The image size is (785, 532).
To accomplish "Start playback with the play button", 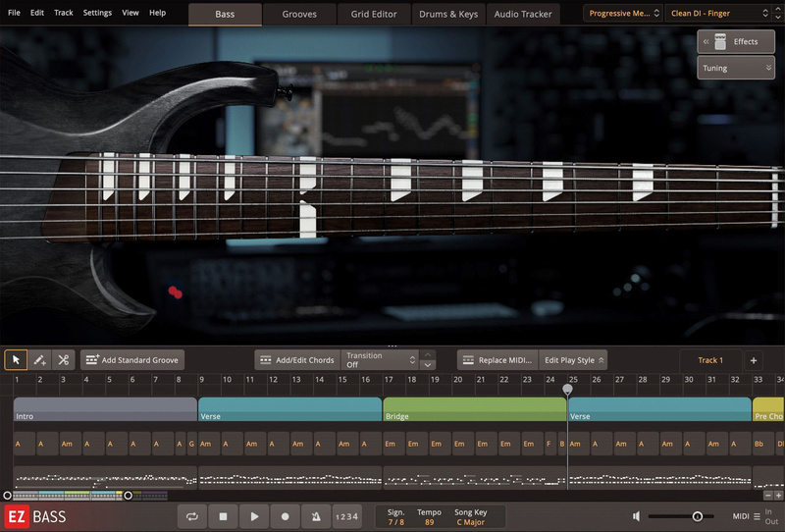I will [x=254, y=516].
